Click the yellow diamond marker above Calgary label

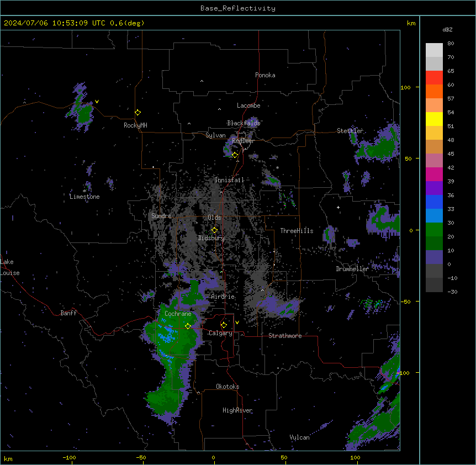[224, 325]
